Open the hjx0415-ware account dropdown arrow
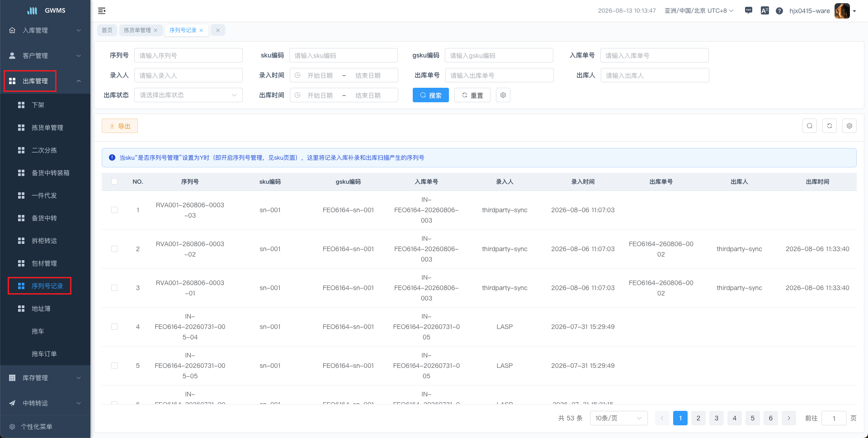This screenshot has height=438, width=868. (854, 11)
